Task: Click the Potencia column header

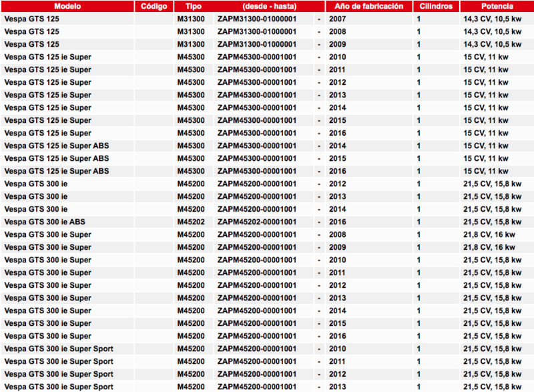Action: (497, 6)
